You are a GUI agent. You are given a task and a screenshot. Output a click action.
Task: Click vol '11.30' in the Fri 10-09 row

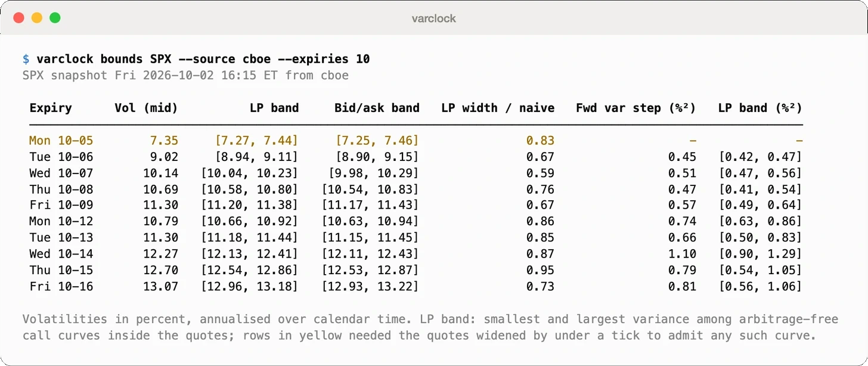(160, 205)
